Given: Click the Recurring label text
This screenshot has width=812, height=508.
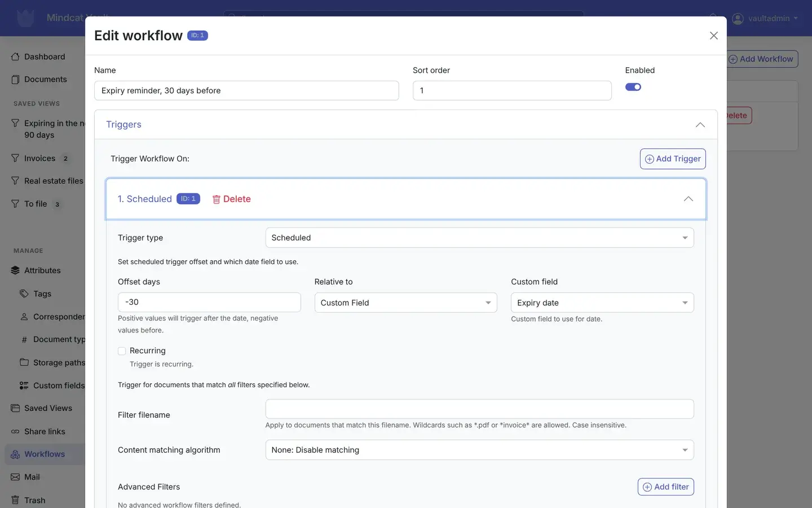Looking at the screenshot, I should tap(148, 351).
